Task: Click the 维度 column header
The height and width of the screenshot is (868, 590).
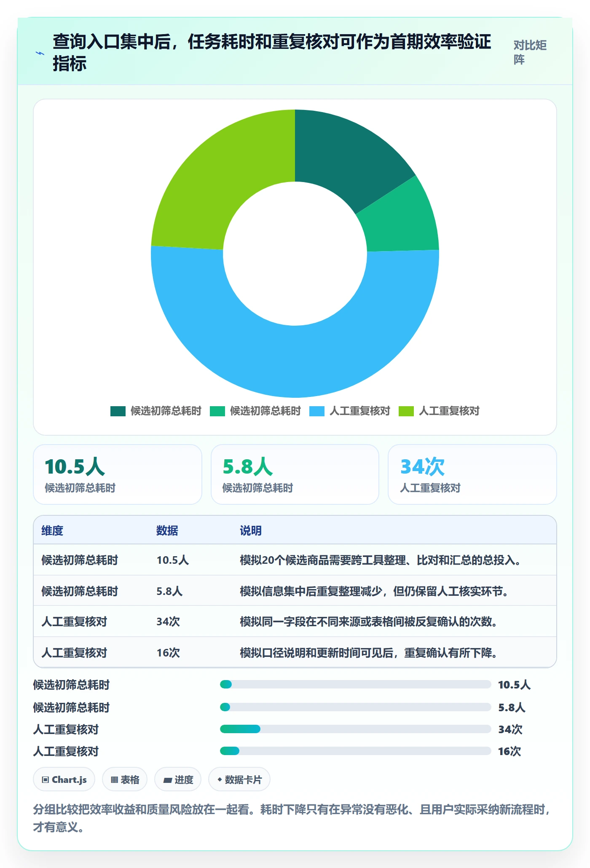Action: pos(52,530)
